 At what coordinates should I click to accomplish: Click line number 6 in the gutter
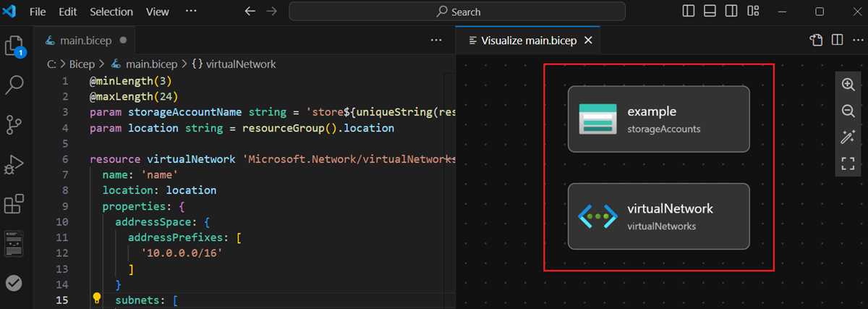click(x=65, y=159)
